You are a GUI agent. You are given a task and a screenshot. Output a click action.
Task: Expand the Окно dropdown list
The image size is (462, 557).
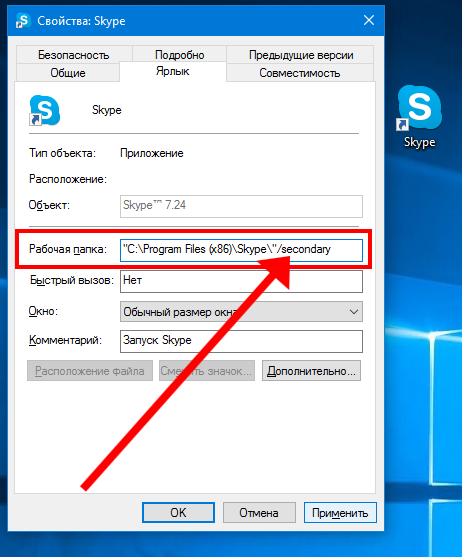click(241, 312)
